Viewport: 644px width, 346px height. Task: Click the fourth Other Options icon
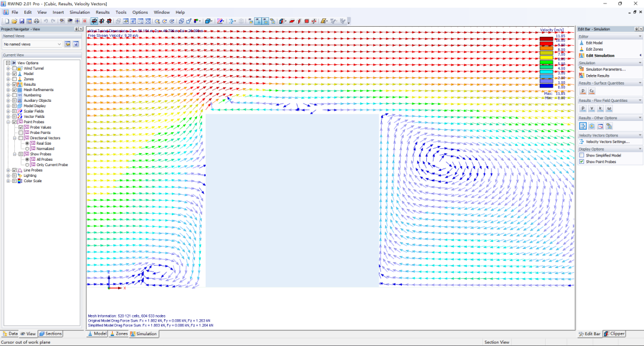609,126
